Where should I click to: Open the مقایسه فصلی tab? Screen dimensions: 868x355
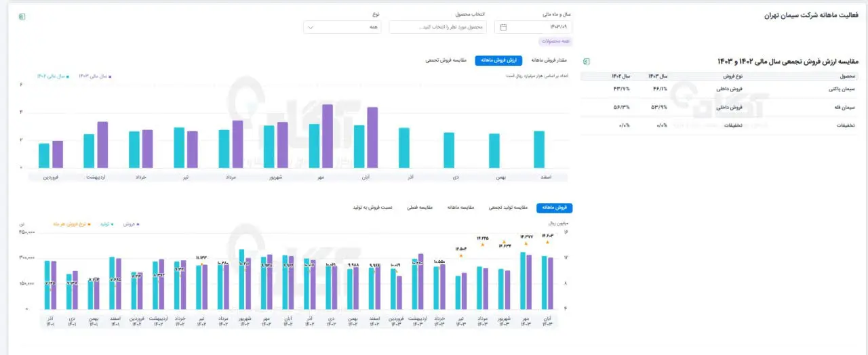pos(419,208)
